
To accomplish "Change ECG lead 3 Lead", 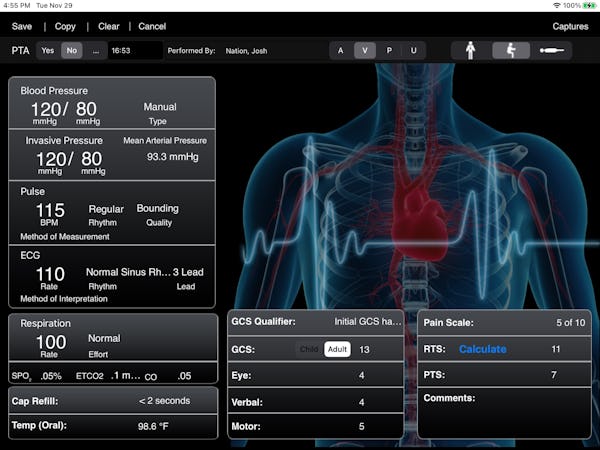I will click(x=188, y=272).
